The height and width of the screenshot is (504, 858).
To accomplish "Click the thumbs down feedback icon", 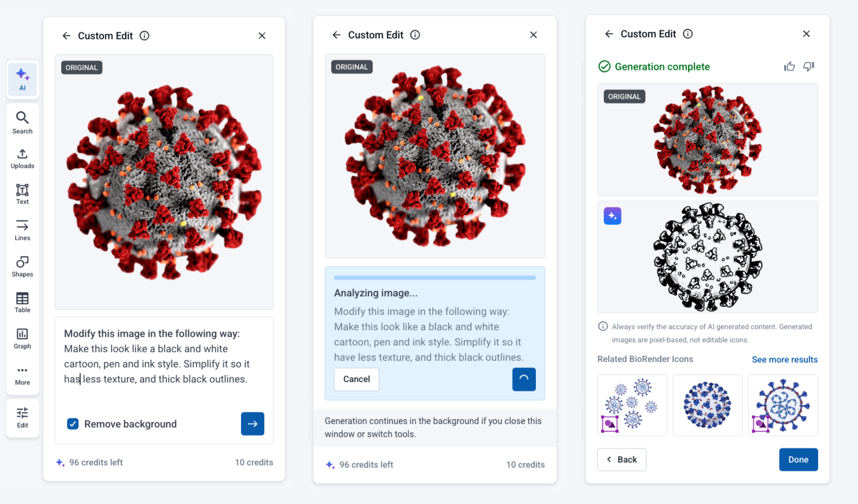I will (809, 66).
